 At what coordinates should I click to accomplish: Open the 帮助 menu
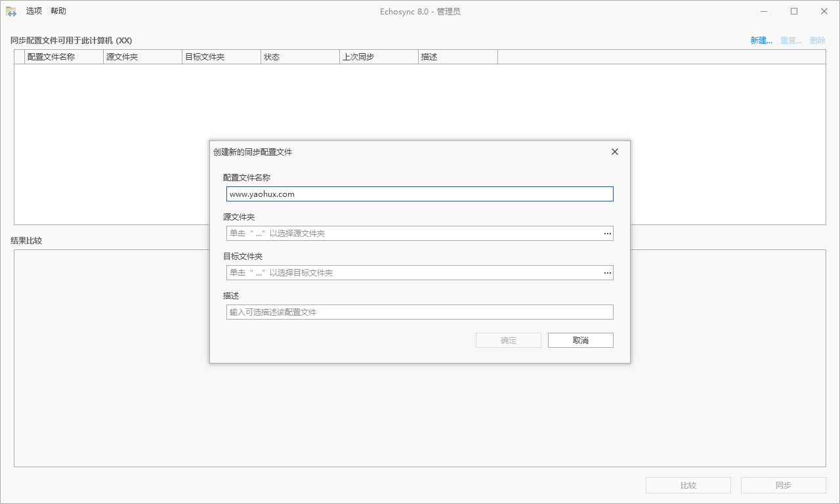[x=58, y=10]
